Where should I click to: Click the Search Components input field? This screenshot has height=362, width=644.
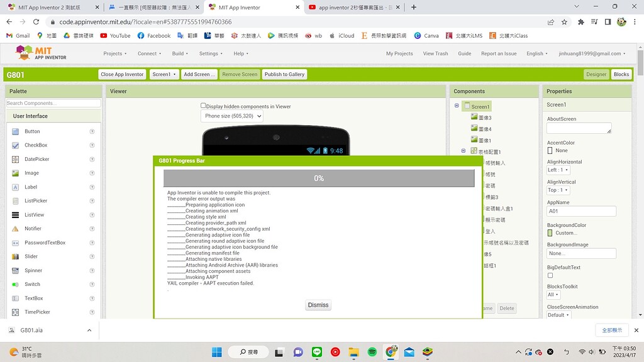pyautogui.click(x=53, y=102)
